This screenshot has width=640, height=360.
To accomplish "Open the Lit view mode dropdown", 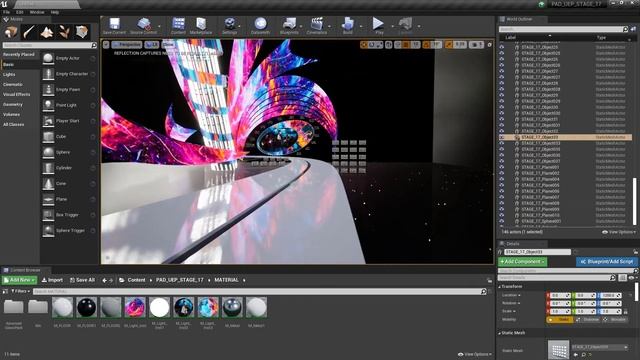I will pos(151,44).
